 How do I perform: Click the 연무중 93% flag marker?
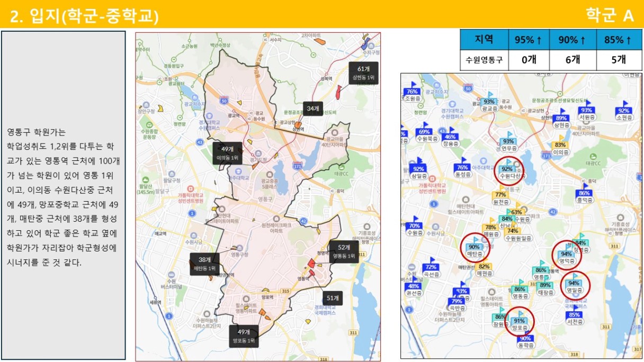pos(508,141)
